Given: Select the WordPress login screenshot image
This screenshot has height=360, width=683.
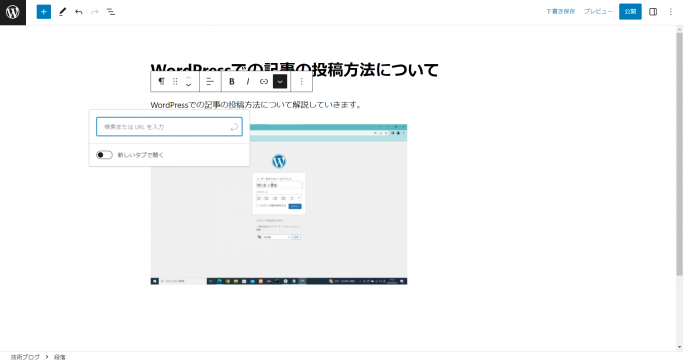Looking at the screenshot, I should [x=279, y=204].
